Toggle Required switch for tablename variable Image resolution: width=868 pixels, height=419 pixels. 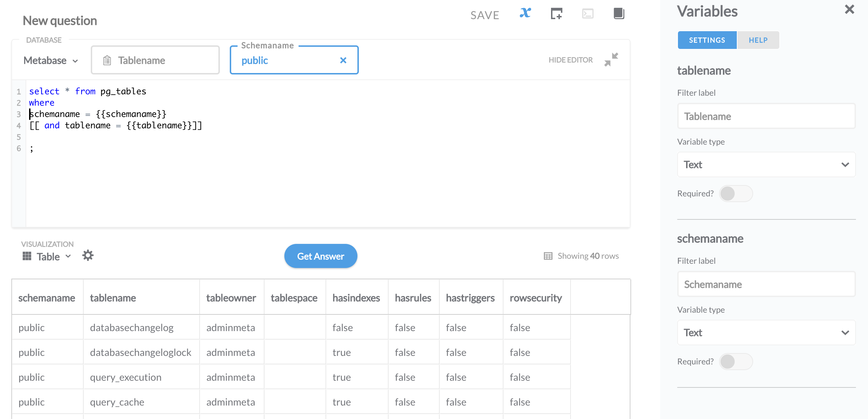[736, 194]
